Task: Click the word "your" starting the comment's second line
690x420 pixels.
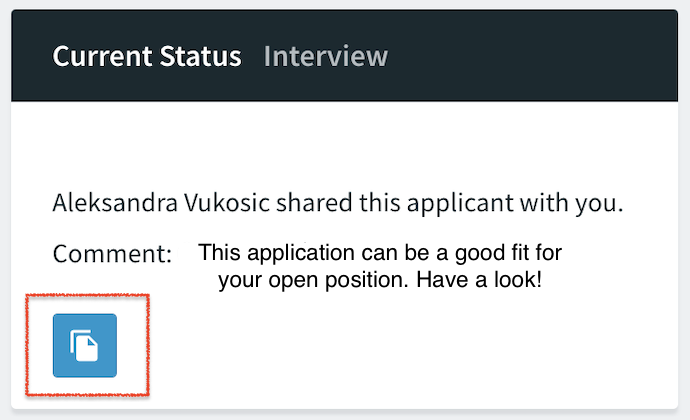Action: point(240,281)
